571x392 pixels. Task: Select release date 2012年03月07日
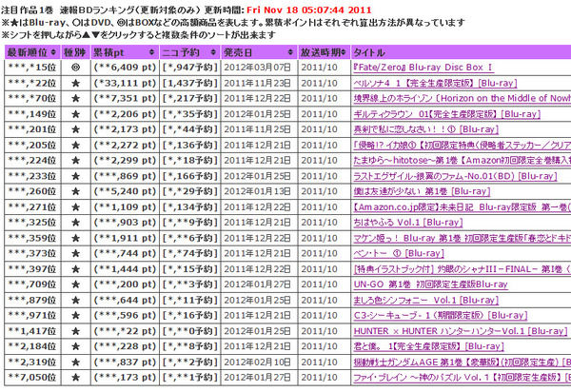[258, 68]
